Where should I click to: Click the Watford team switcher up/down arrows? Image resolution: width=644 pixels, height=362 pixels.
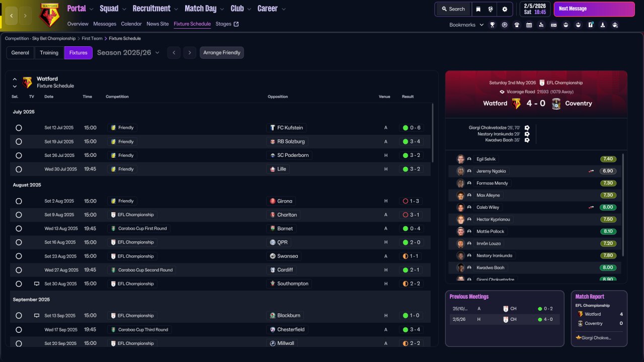click(x=15, y=82)
